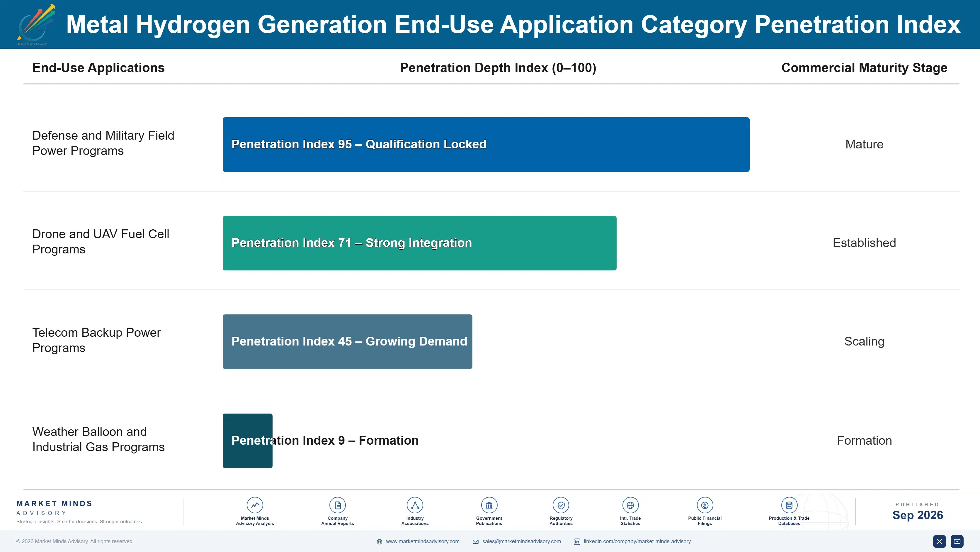This screenshot has width=980, height=552.
Task: Click the globe icon beside website address
Action: [x=379, y=542]
